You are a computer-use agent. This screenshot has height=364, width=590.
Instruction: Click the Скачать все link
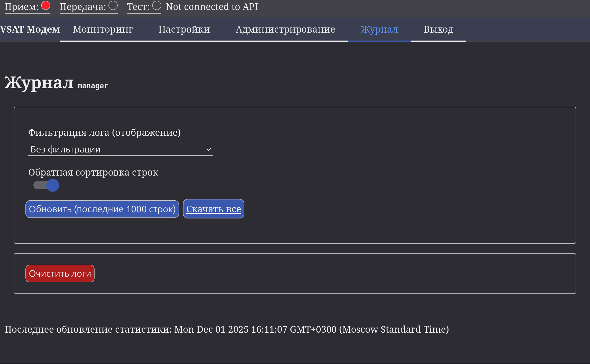click(214, 209)
